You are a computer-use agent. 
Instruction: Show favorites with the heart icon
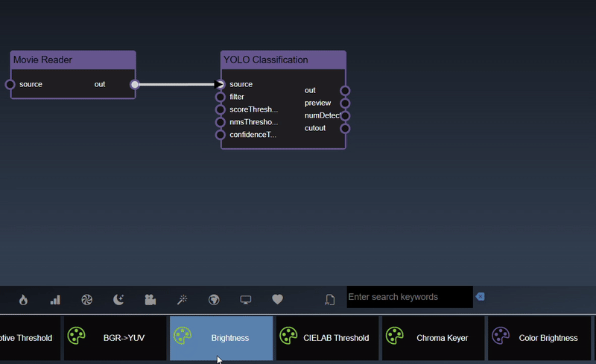point(277,299)
